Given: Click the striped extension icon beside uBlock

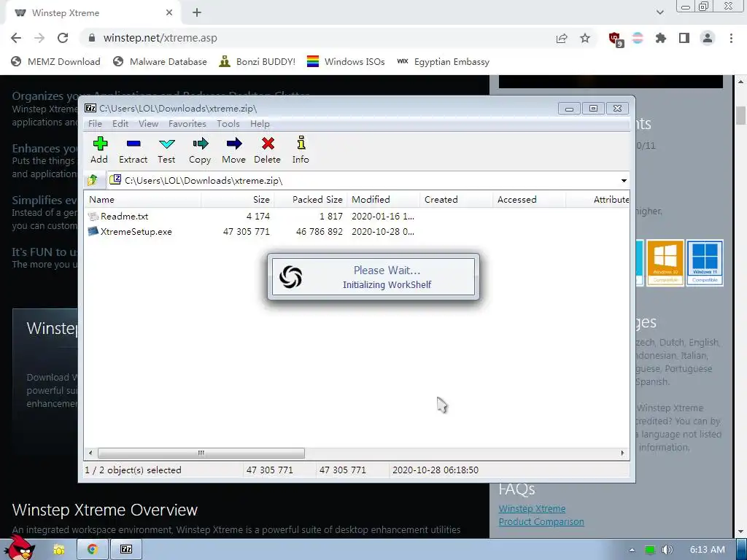Looking at the screenshot, I should 638,38.
